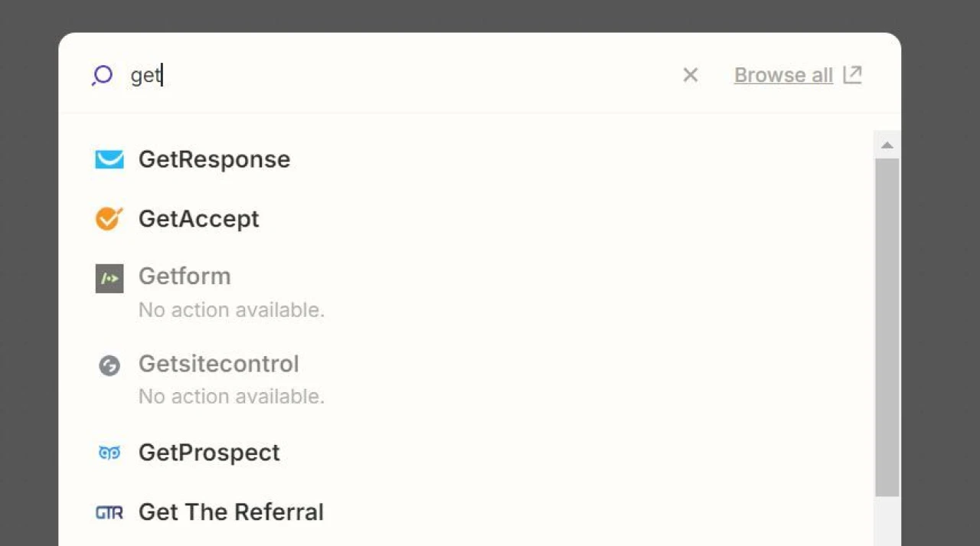This screenshot has width=980, height=546.
Task: Choose GetAccept in the app list
Action: [199, 219]
